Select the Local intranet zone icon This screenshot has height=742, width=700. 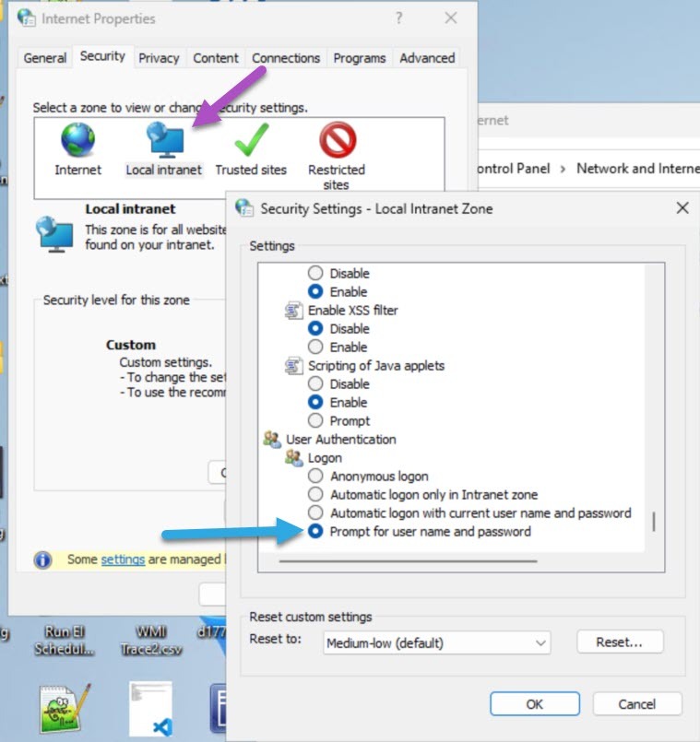point(163,141)
